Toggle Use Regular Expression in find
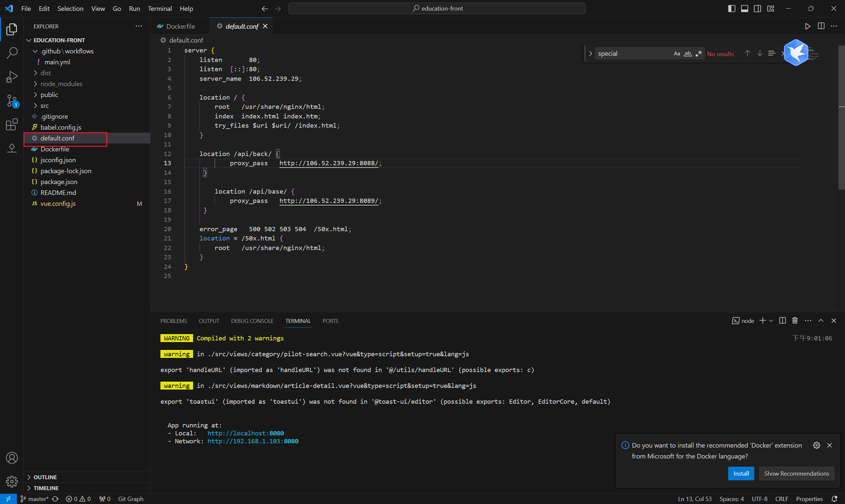Screen dimensions: 845x504 pos(698,54)
